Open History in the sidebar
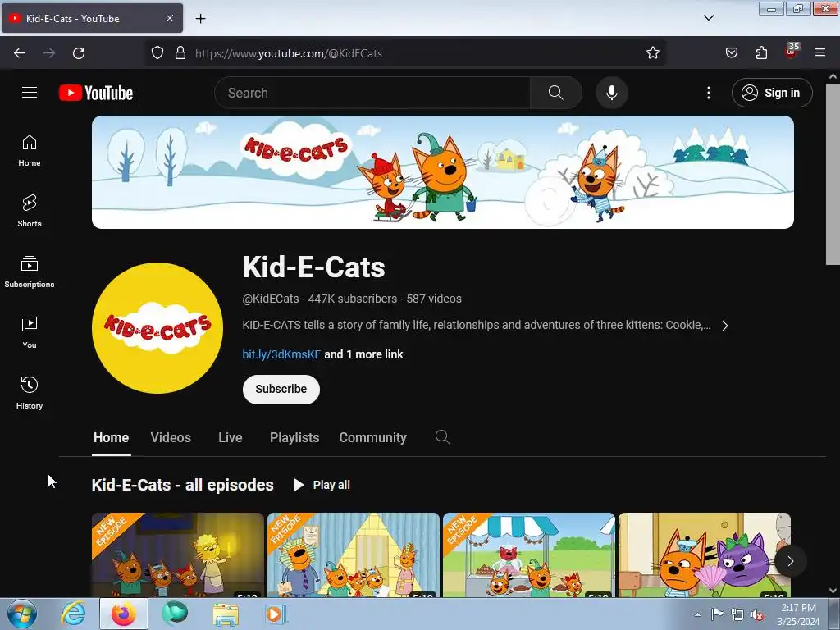 30,393
